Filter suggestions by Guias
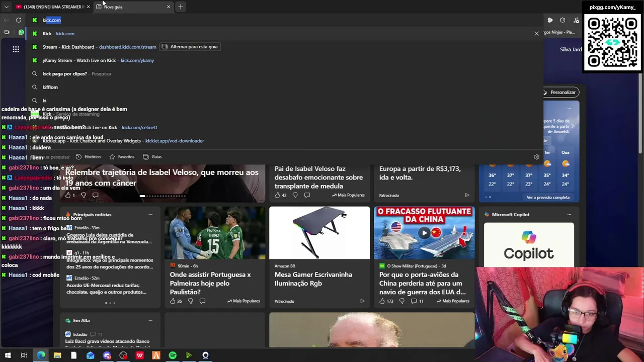The width and height of the screenshot is (644, 362). (x=152, y=157)
